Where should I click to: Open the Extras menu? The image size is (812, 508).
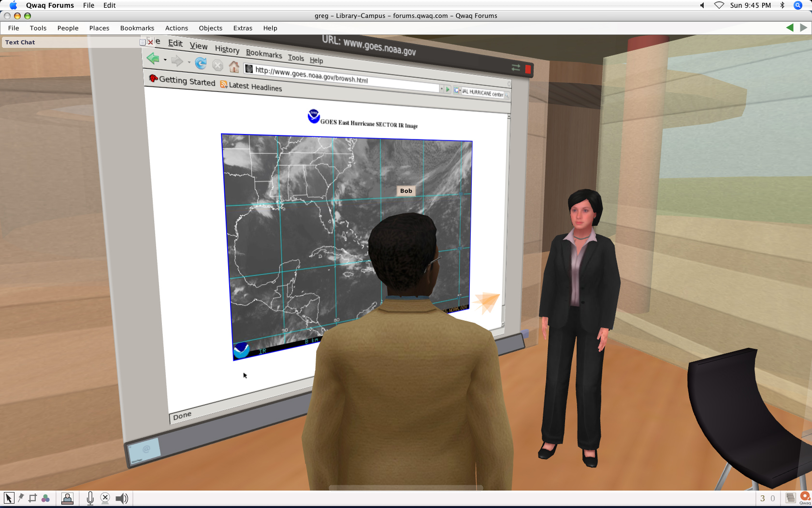point(243,28)
